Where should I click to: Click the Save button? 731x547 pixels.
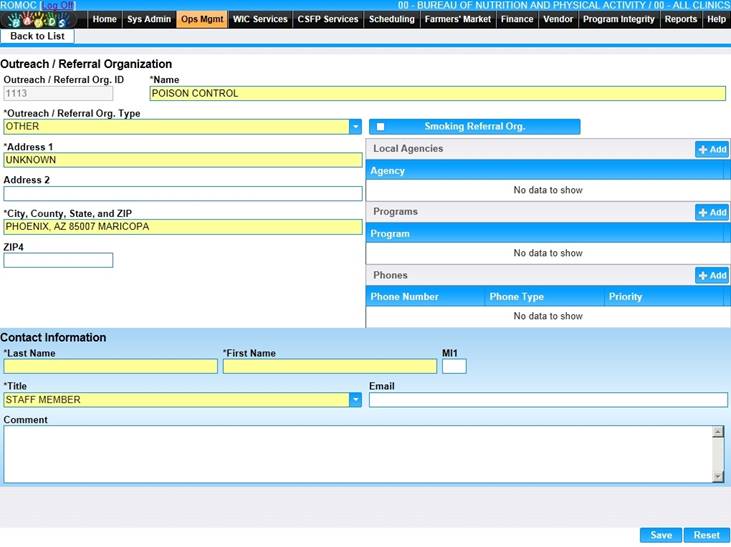point(661,535)
